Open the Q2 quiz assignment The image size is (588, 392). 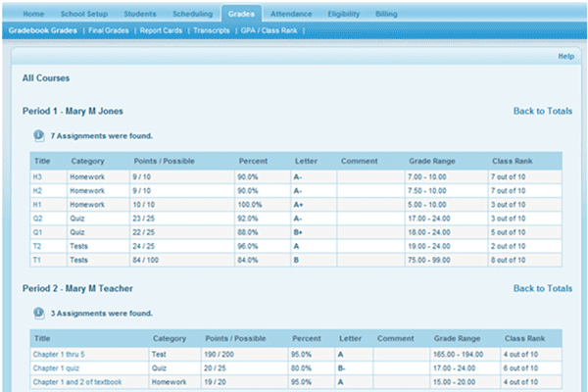click(37, 219)
